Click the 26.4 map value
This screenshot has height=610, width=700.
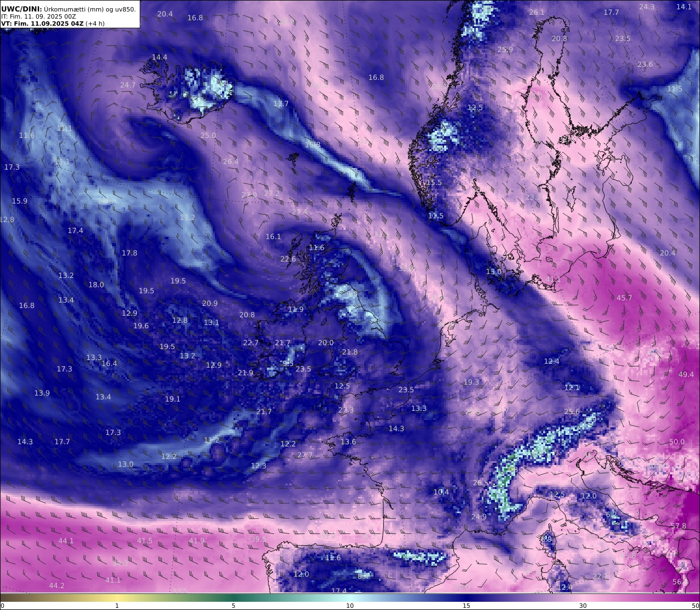point(231,161)
